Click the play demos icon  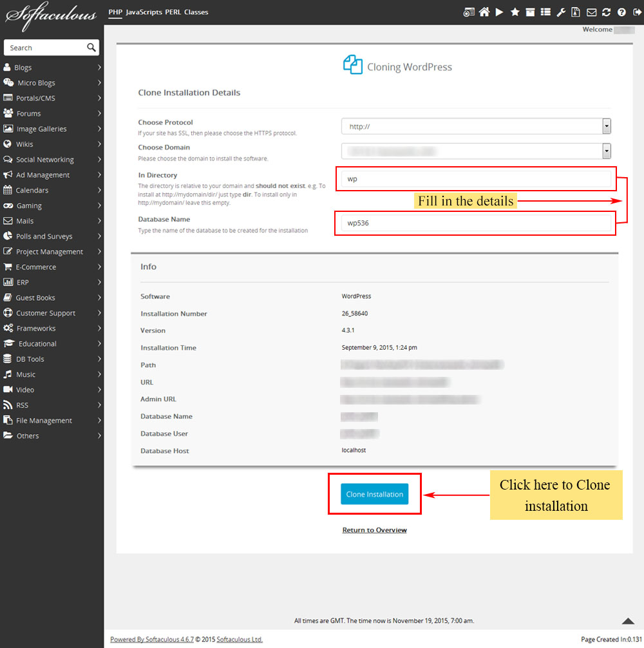[x=499, y=12]
